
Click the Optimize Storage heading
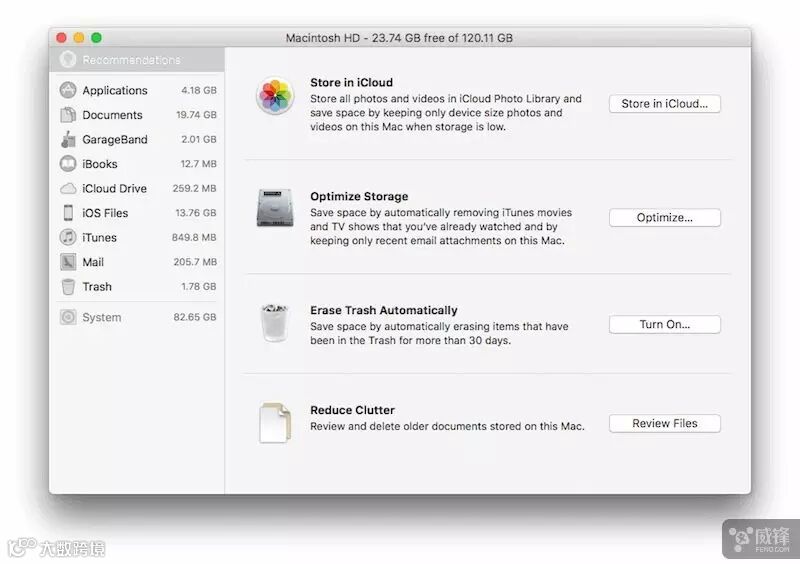click(359, 197)
